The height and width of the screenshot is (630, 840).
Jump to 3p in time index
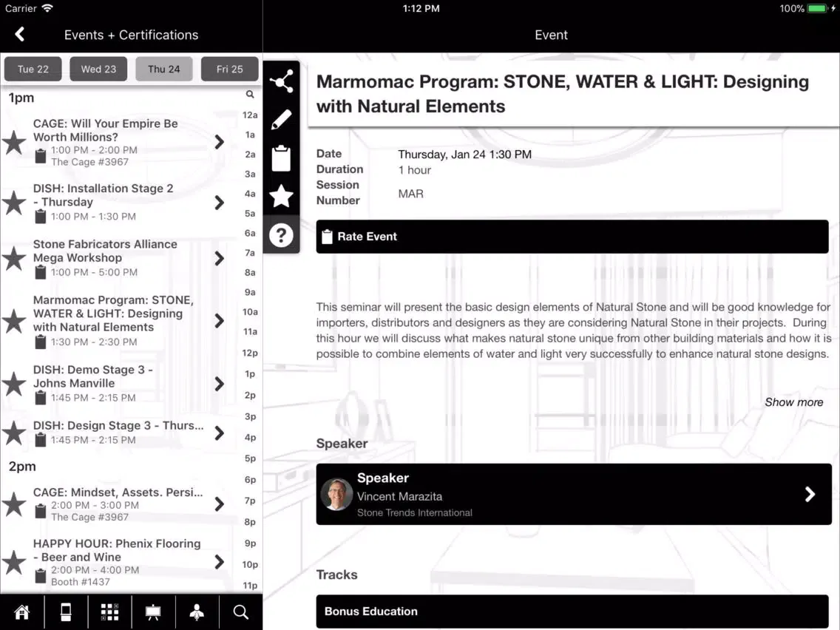250,417
